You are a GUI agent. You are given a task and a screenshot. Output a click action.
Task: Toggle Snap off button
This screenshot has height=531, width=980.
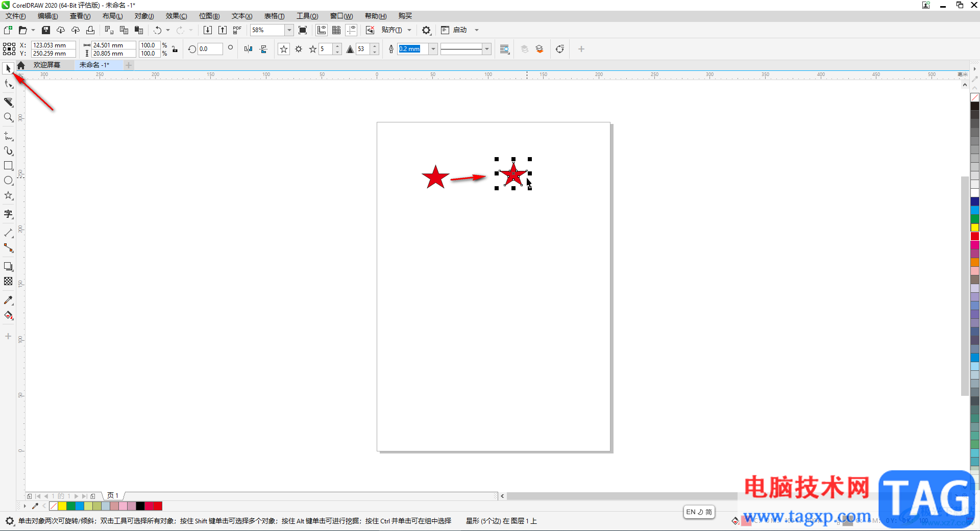point(370,30)
